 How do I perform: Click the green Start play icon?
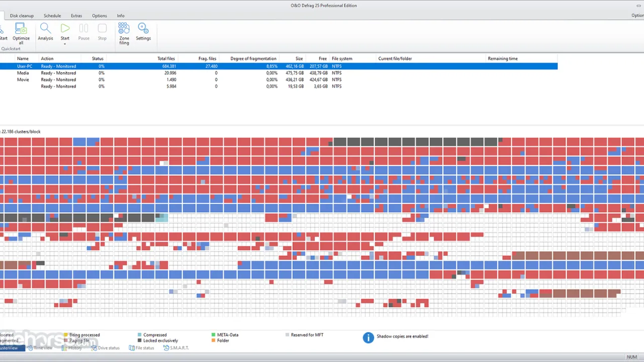tap(65, 28)
